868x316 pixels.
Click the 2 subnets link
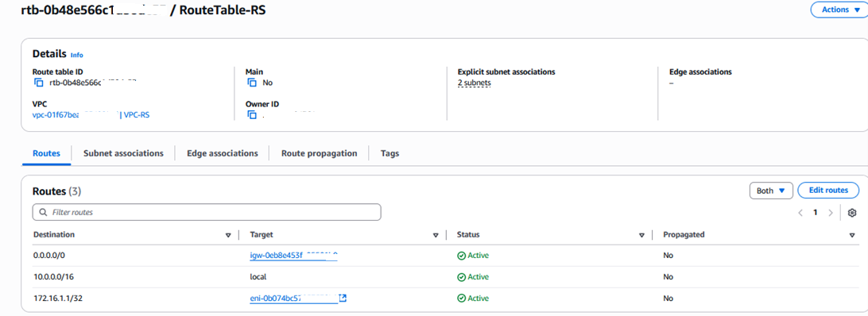coord(475,83)
